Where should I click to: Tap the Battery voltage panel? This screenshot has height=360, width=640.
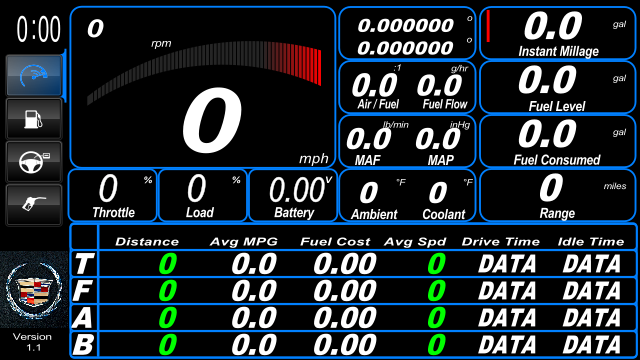(x=293, y=196)
